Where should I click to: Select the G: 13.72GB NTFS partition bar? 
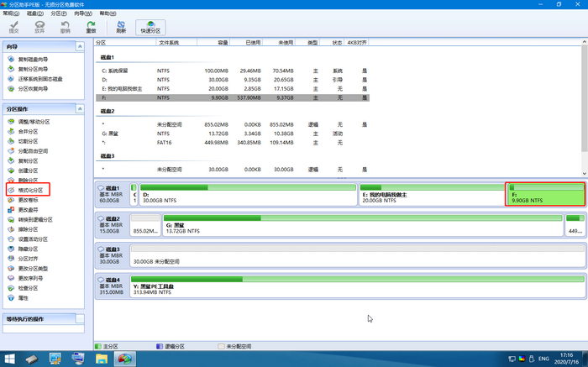361,226
